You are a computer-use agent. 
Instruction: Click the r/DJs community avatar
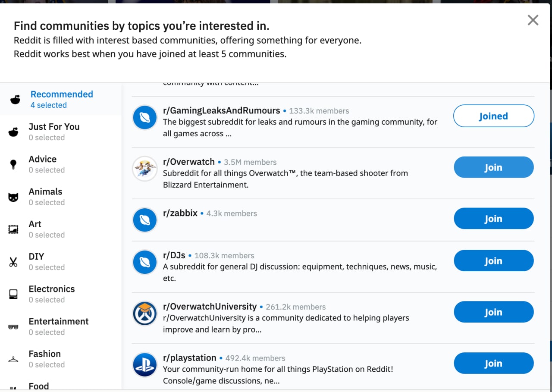click(145, 262)
